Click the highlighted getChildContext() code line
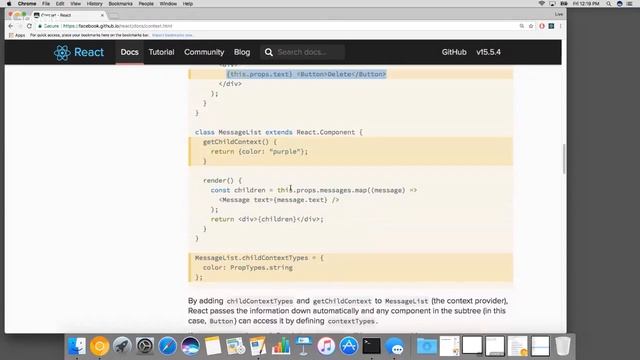 pos(240,142)
